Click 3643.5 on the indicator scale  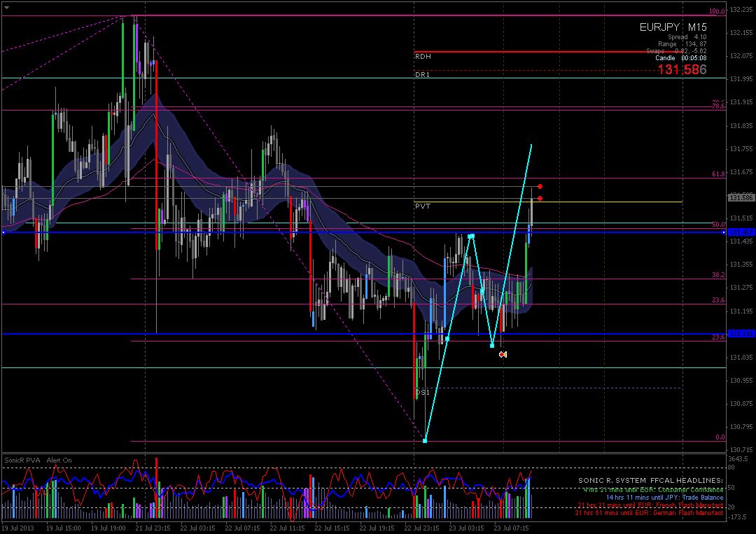[738, 459]
